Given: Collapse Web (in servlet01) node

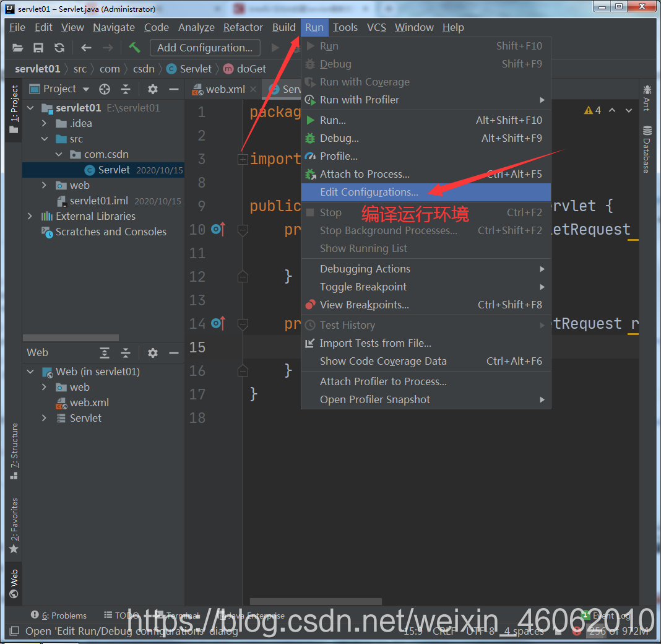Looking at the screenshot, I should pyautogui.click(x=30, y=372).
